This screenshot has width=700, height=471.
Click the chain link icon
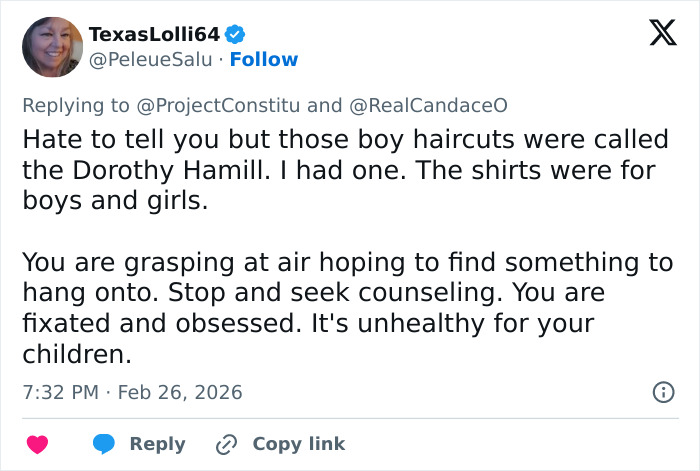coord(229,444)
